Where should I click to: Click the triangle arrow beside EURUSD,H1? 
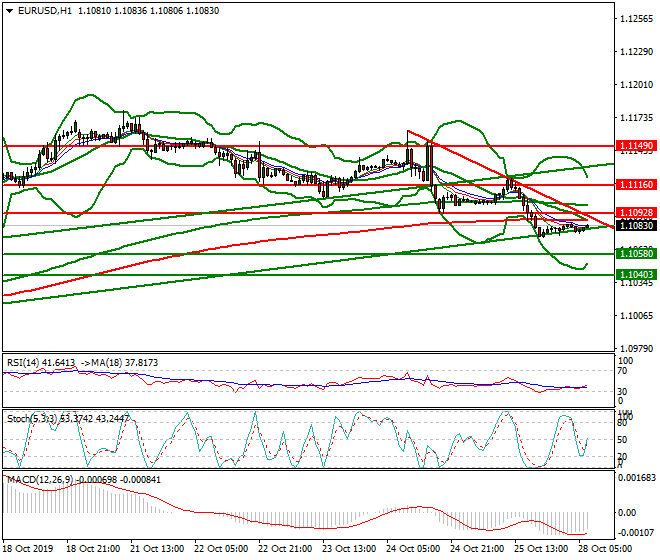[x=10, y=11]
